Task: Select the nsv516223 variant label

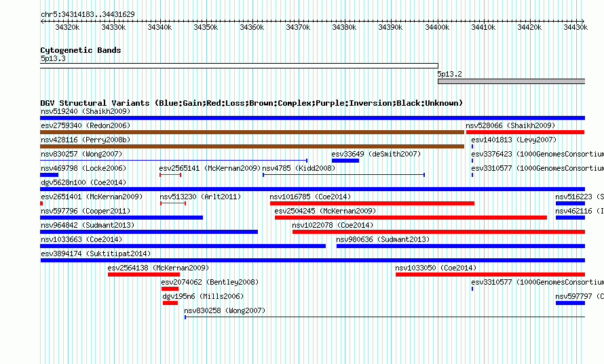Action: point(580,197)
